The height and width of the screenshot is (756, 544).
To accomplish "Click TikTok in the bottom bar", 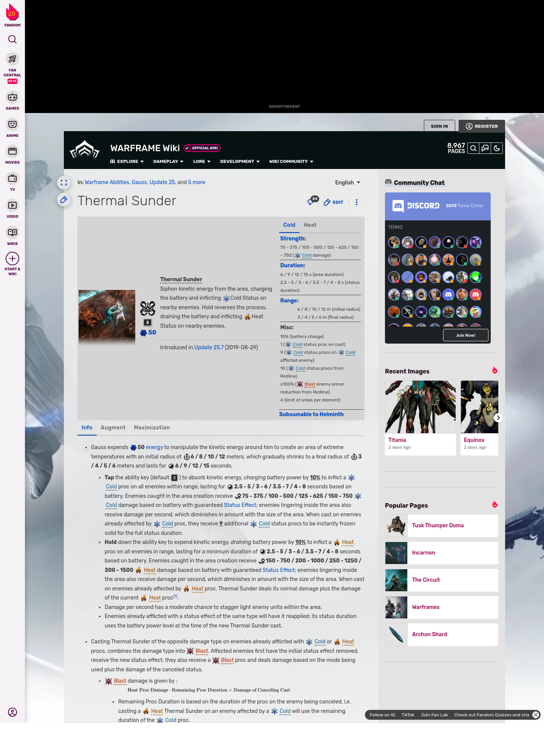I will pos(408,715).
